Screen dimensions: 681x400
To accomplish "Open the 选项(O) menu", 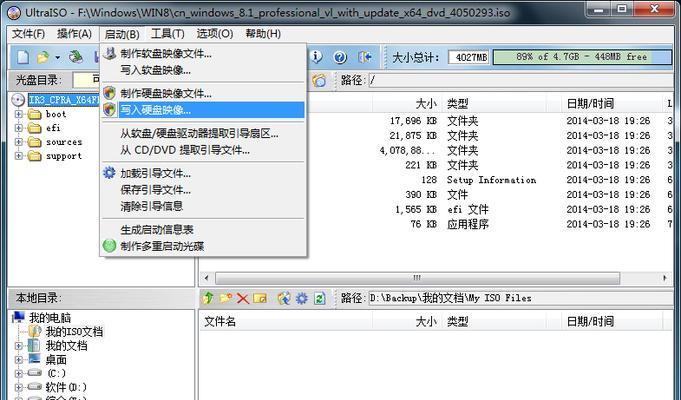I will coord(215,34).
